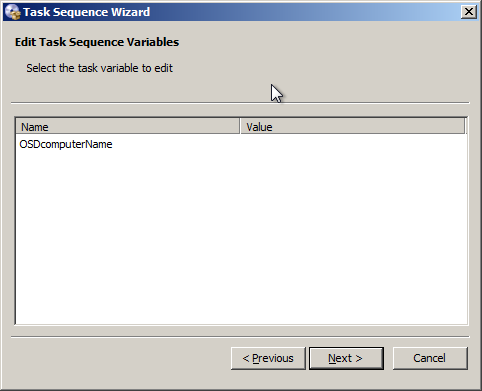This screenshot has width=482, height=391.
Task: Sort variables by the Value column header
Action: click(352, 127)
